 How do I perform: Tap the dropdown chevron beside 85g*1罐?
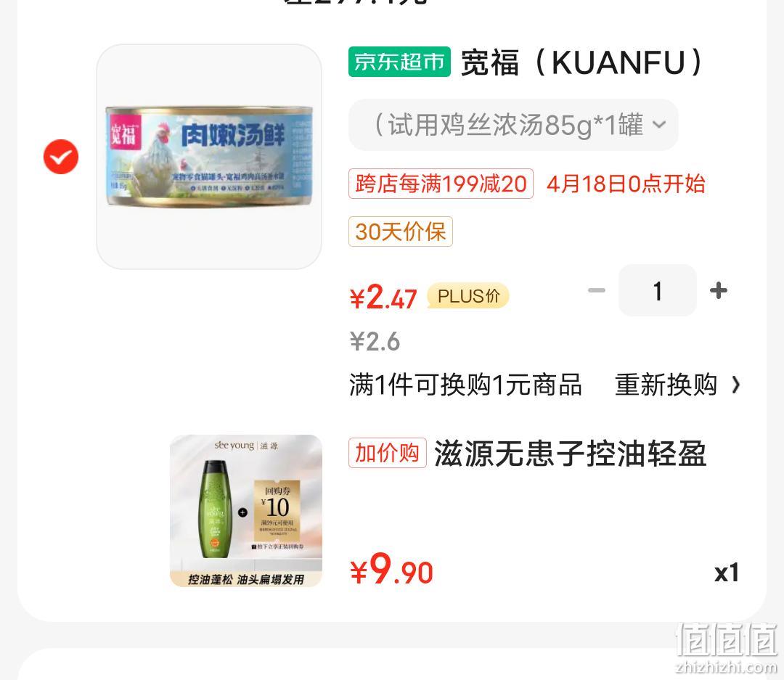tap(659, 124)
